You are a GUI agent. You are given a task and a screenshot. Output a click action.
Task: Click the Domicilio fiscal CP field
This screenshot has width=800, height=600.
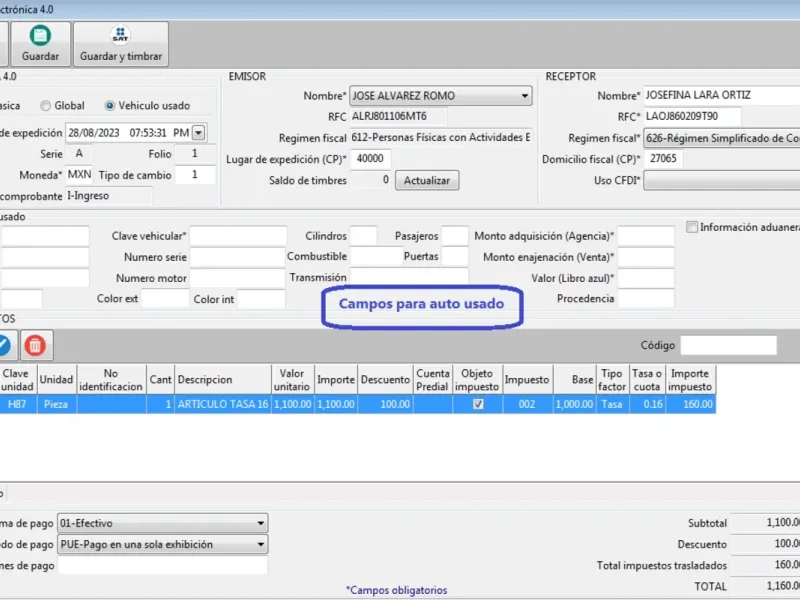pos(663,159)
